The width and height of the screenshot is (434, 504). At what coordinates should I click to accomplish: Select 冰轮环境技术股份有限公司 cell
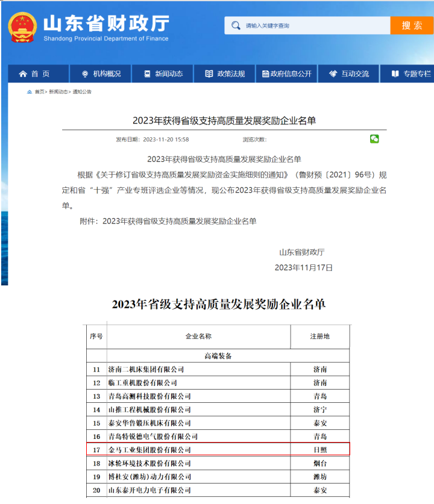click(x=198, y=463)
